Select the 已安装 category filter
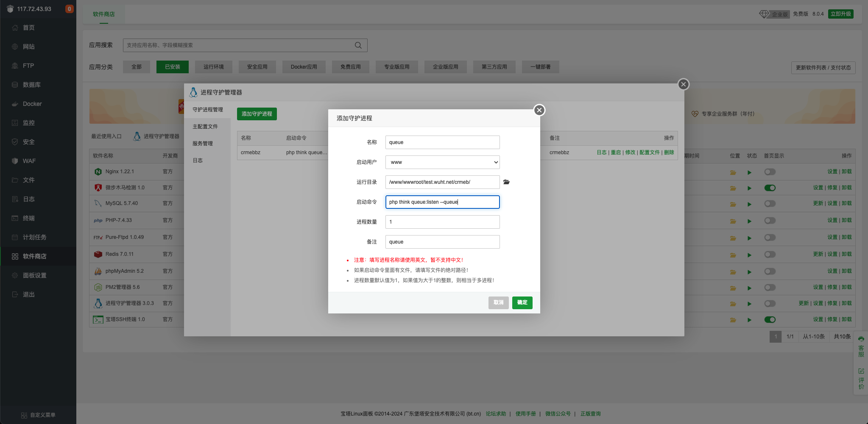 (172, 67)
